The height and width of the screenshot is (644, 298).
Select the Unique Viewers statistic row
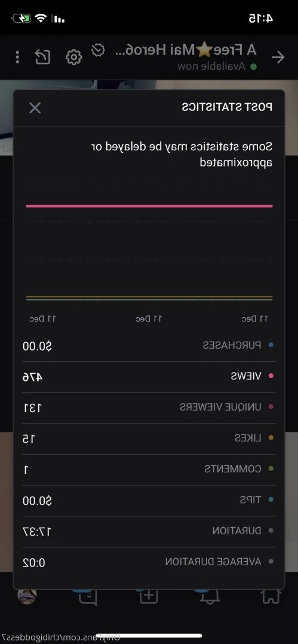[149, 407]
